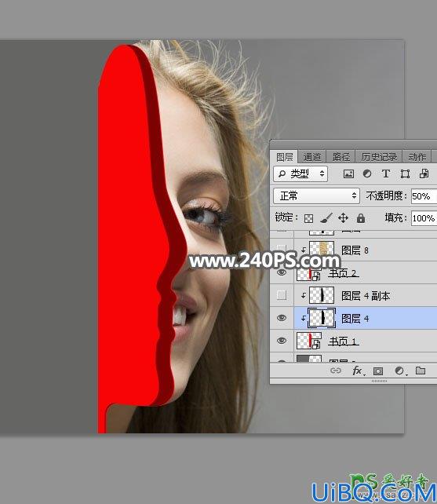
Task: Open the fx layer style menu
Action: pos(358,371)
